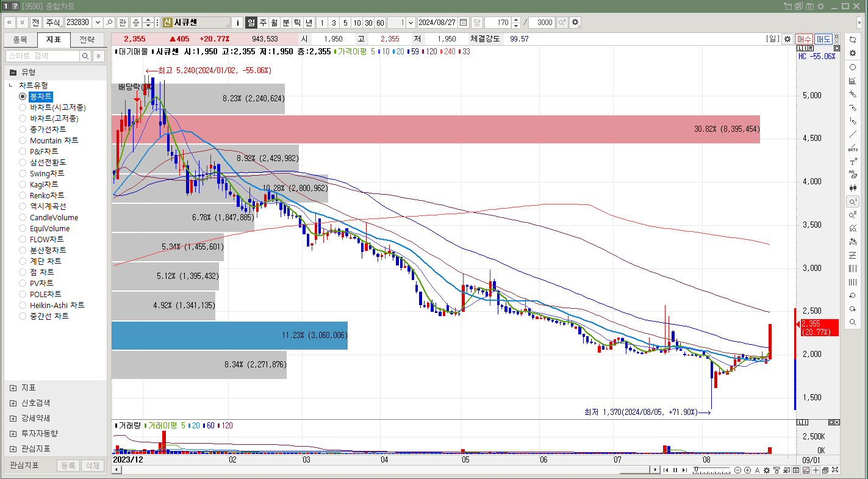This screenshot has width=868, height=479.
Task: Click the camera capture icon in title bar
Action: point(809,6)
